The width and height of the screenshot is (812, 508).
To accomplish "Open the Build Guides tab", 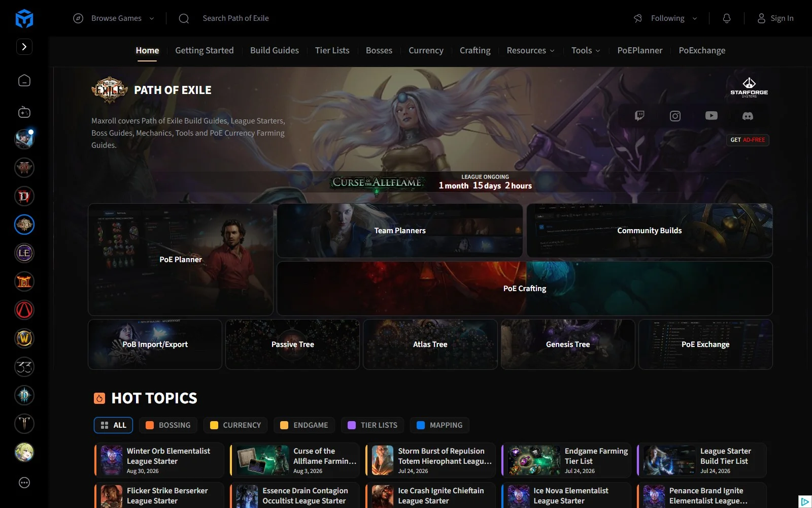I will coord(275,50).
